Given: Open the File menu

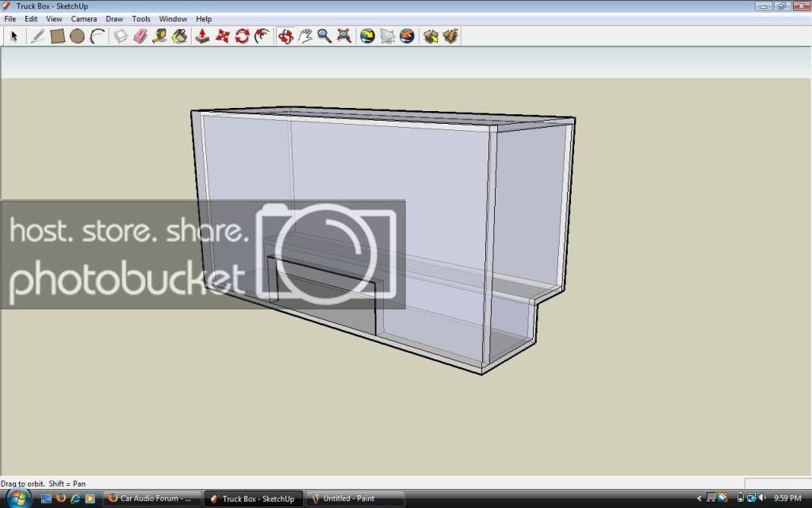Looking at the screenshot, I should 10,19.
